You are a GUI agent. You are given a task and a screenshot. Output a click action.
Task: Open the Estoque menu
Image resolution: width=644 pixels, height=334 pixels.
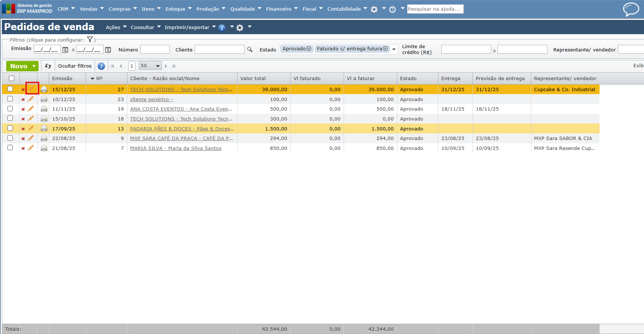[178, 9]
